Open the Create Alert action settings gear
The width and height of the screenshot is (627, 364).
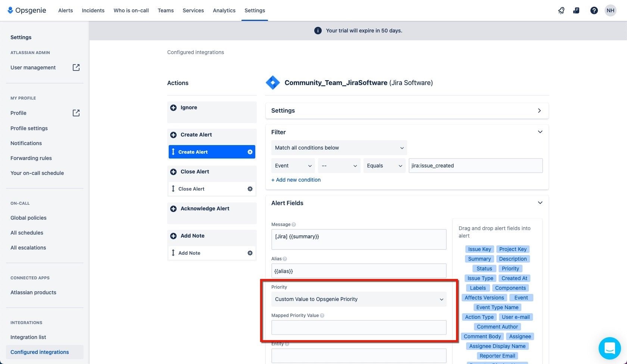point(250,152)
